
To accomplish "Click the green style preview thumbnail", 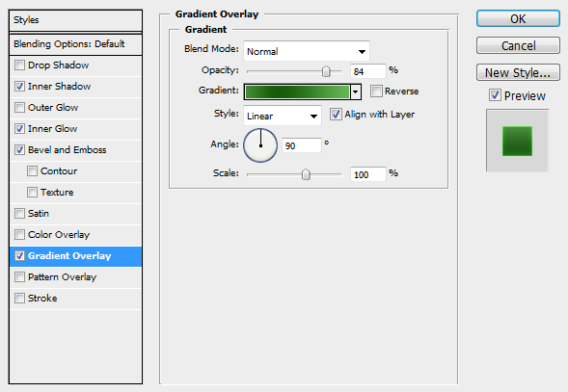I will (517, 142).
